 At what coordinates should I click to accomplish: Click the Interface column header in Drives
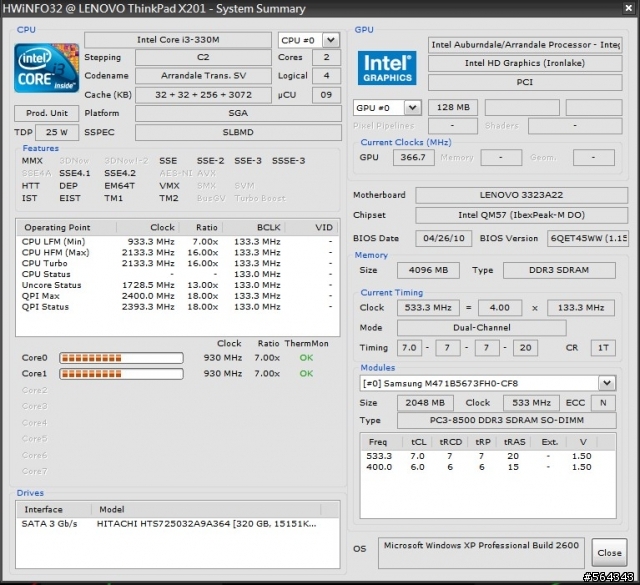pyautogui.click(x=54, y=509)
